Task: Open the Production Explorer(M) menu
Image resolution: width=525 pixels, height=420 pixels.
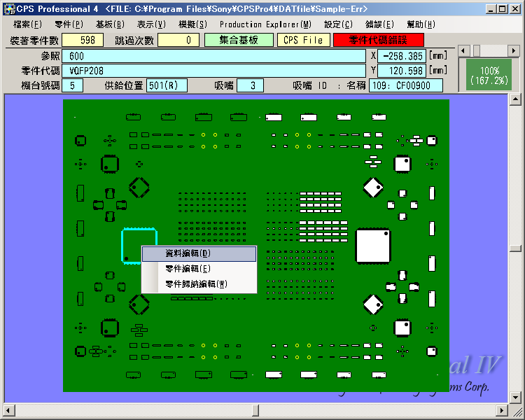Action: (265, 24)
